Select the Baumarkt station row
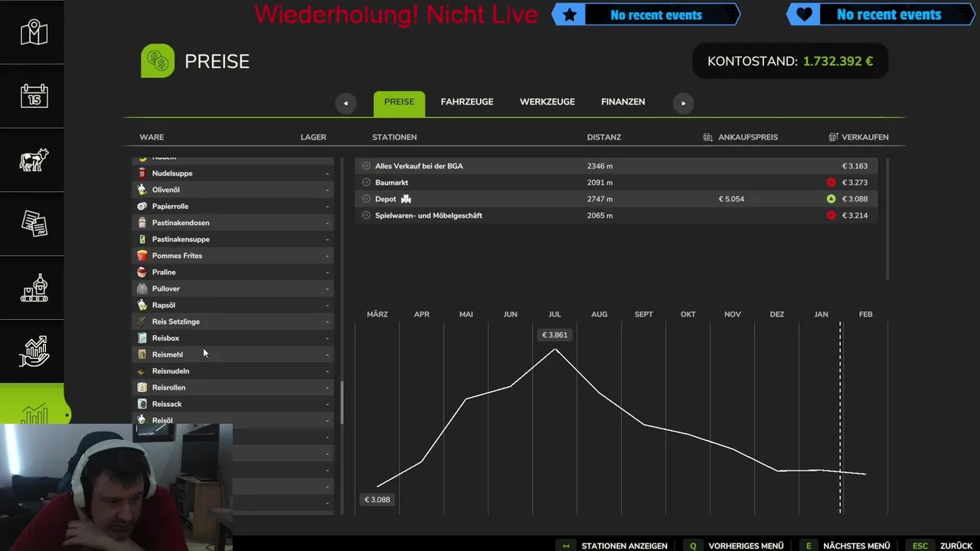 615,183
